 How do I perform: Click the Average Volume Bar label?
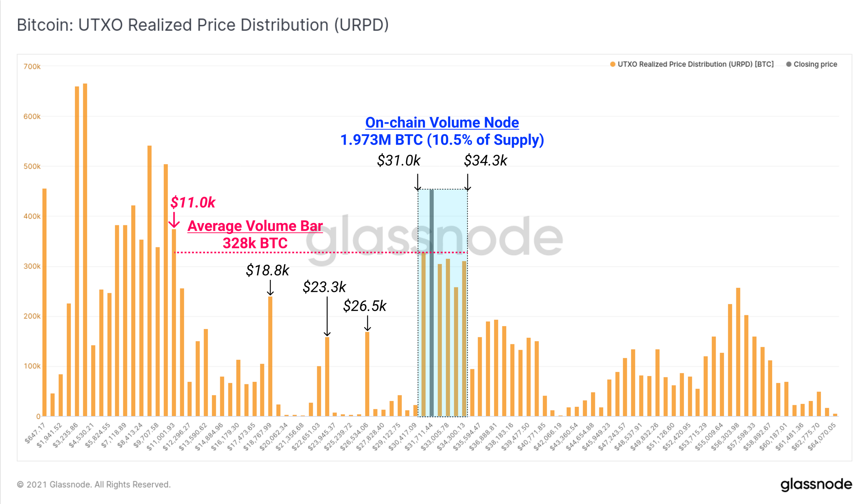255,226
